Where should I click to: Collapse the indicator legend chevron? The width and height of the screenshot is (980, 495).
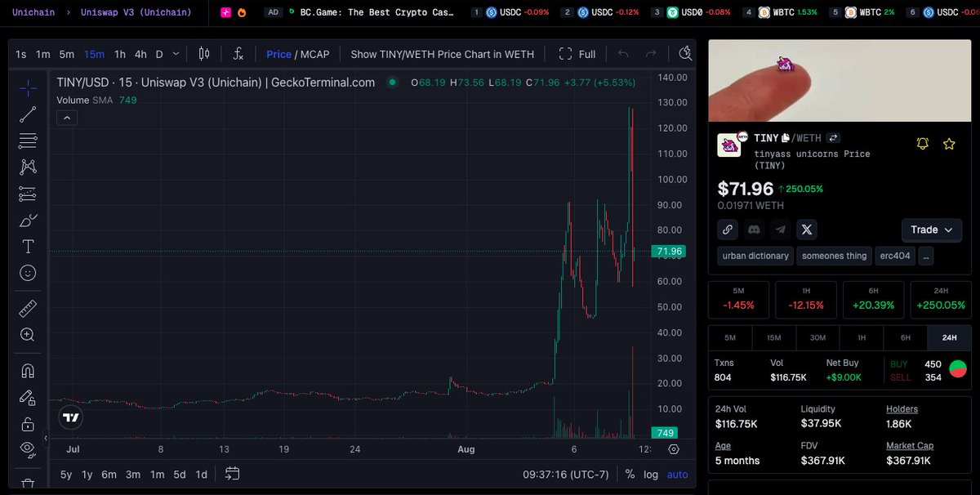(x=68, y=118)
